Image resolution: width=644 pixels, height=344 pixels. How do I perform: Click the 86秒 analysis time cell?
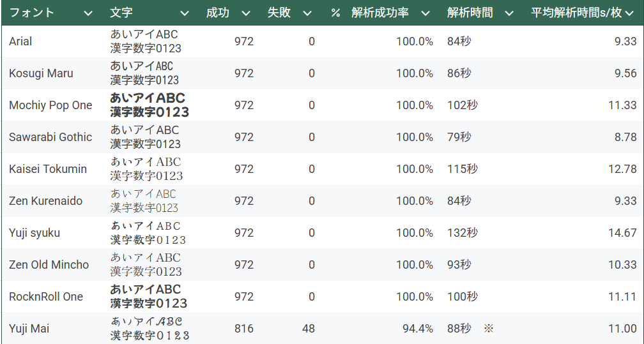coord(459,73)
